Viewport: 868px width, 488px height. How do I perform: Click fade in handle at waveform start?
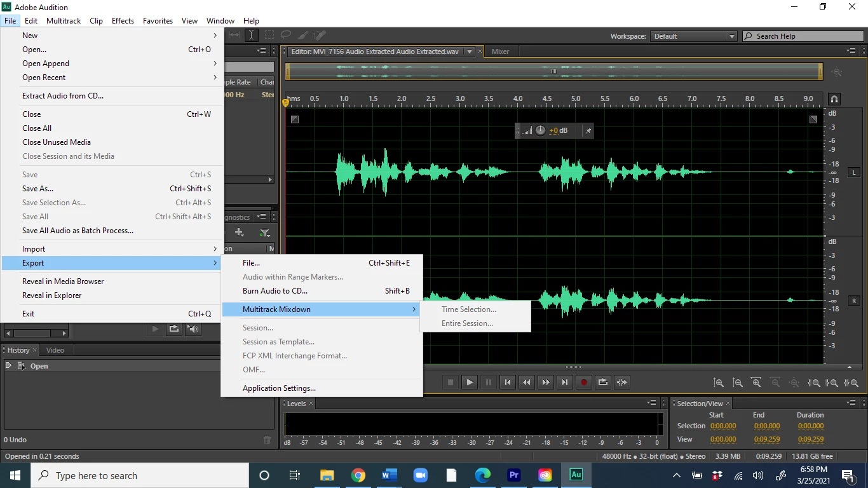coord(295,119)
